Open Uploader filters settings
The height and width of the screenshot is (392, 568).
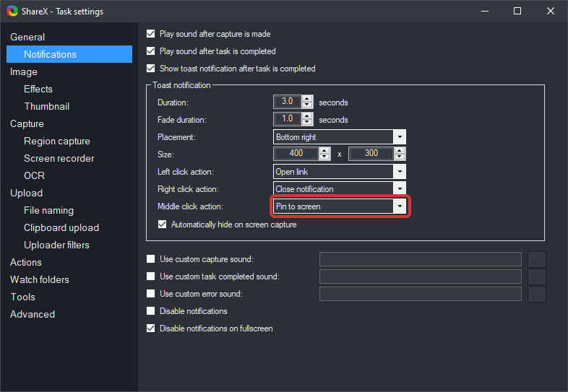click(x=56, y=245)
